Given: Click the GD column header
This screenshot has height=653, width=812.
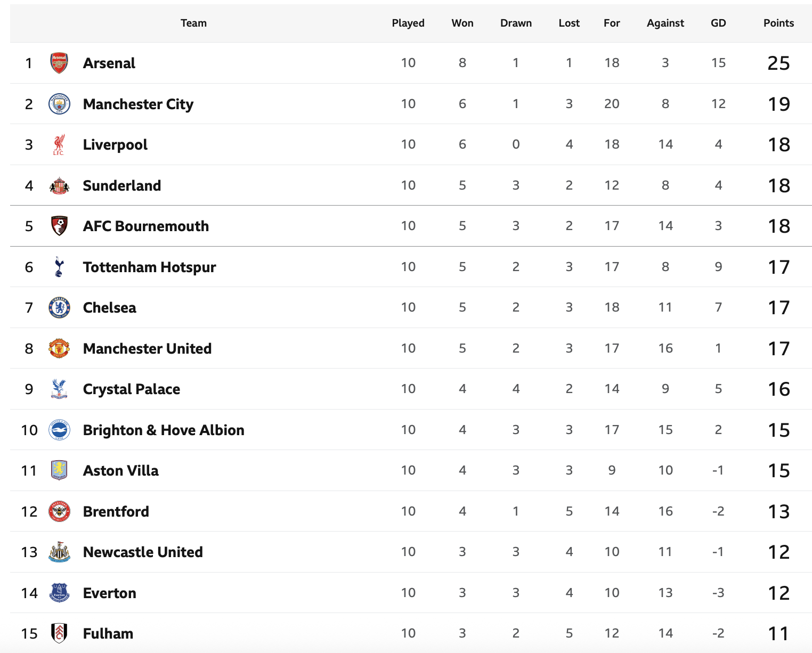Looking at the screenshot, I should [718, 23].
